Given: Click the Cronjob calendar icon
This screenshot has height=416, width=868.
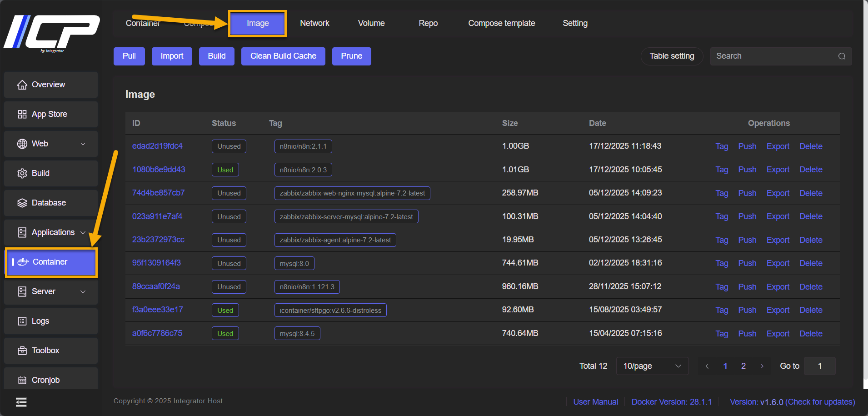Looking at the screenshot, I should pos(22,380).
